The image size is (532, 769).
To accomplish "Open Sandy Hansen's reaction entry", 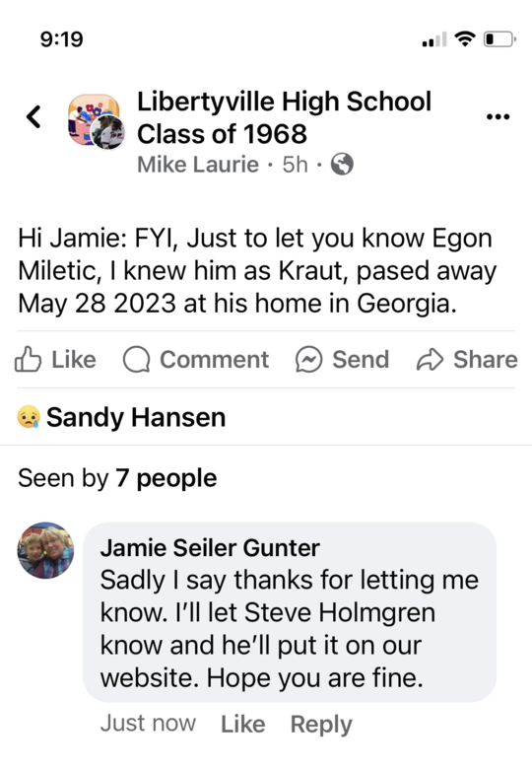I will coord(136,417).
